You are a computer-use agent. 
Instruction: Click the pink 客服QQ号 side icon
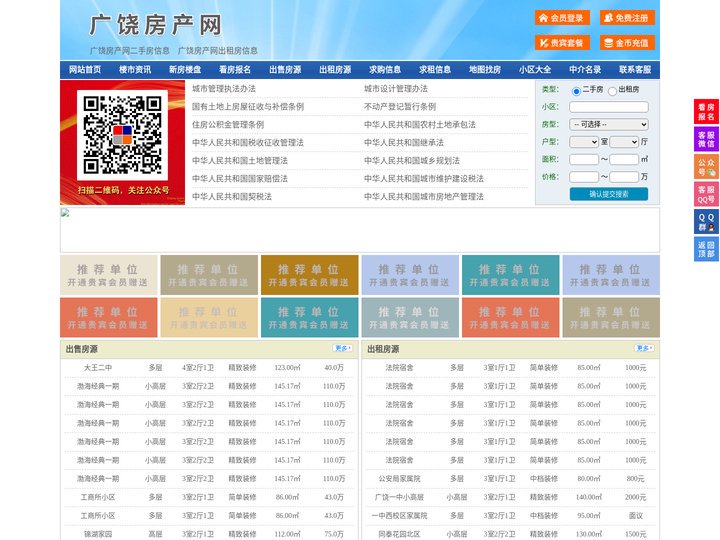706,194
